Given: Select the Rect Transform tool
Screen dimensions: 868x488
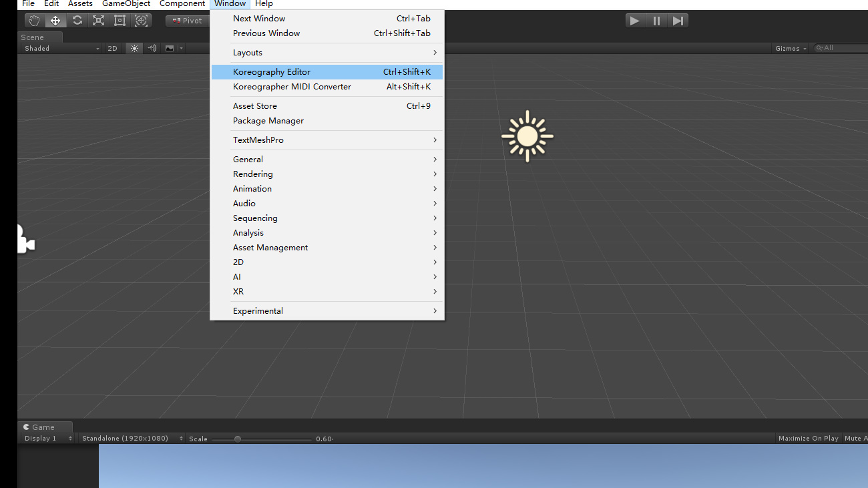Looking at the screenshot, I should pos(120,20).
